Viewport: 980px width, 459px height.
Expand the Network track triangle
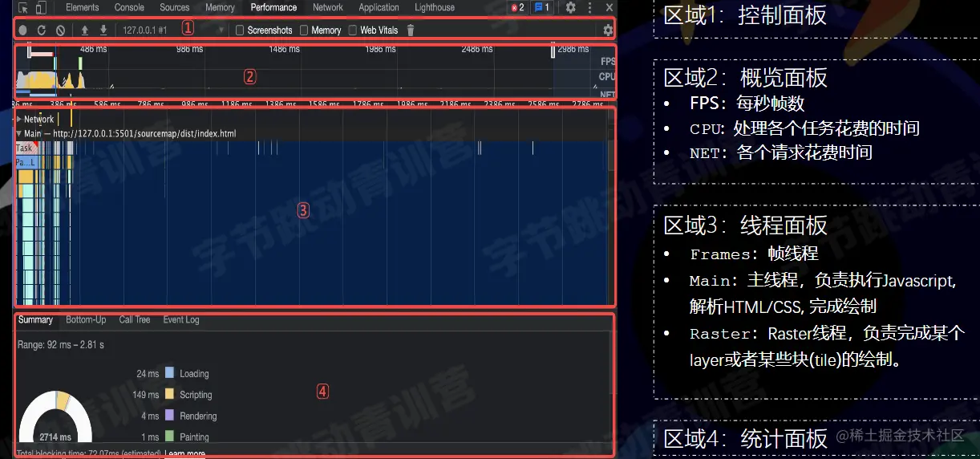coord(19,119)
